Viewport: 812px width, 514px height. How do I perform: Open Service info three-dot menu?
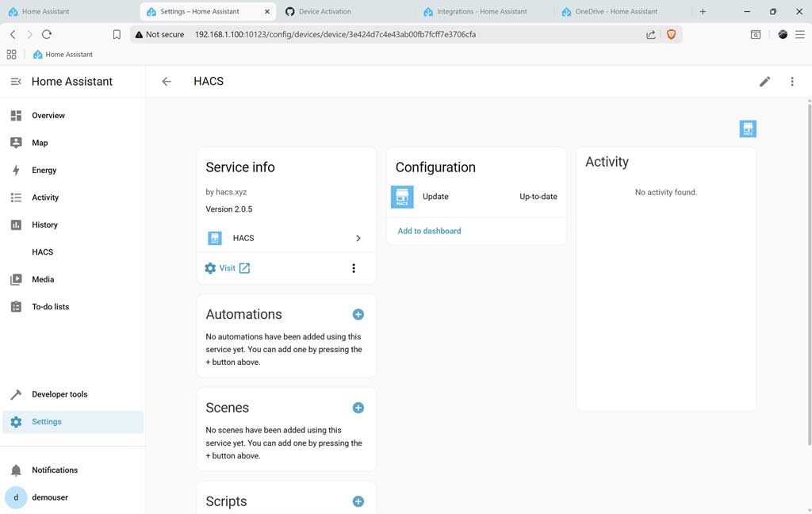[x=354, y=268]
